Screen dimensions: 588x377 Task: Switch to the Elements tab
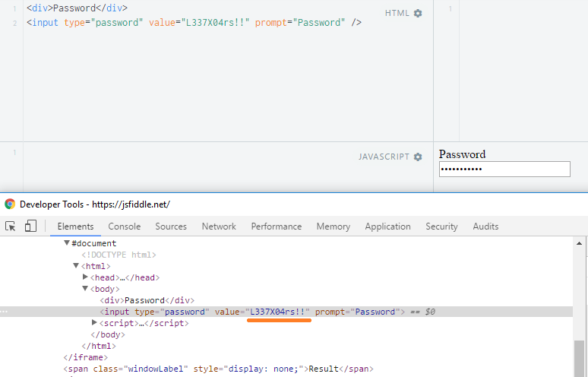coord(75,227)
